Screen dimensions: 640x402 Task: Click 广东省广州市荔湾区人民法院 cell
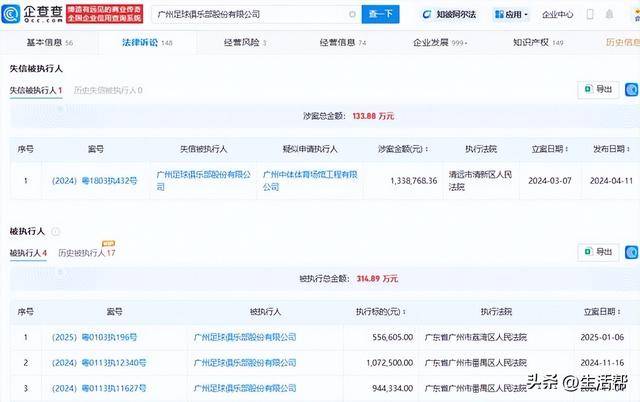476,338
